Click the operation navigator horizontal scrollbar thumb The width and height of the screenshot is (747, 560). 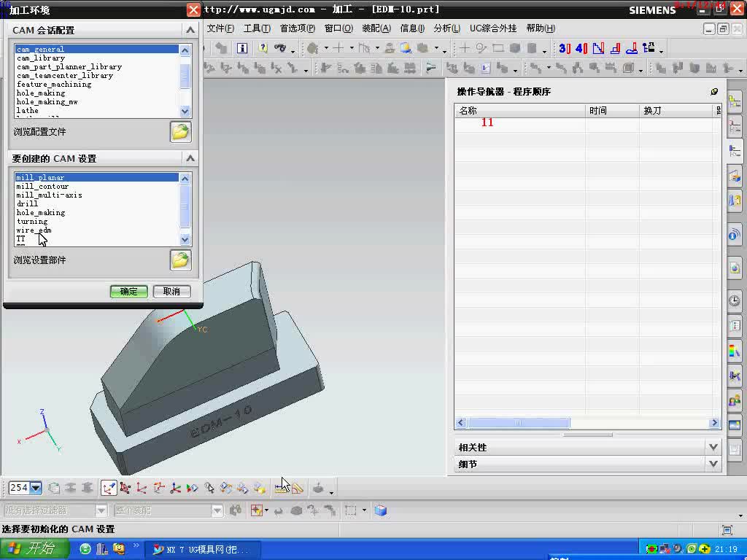pyautogui.click(x=519, y=423)
